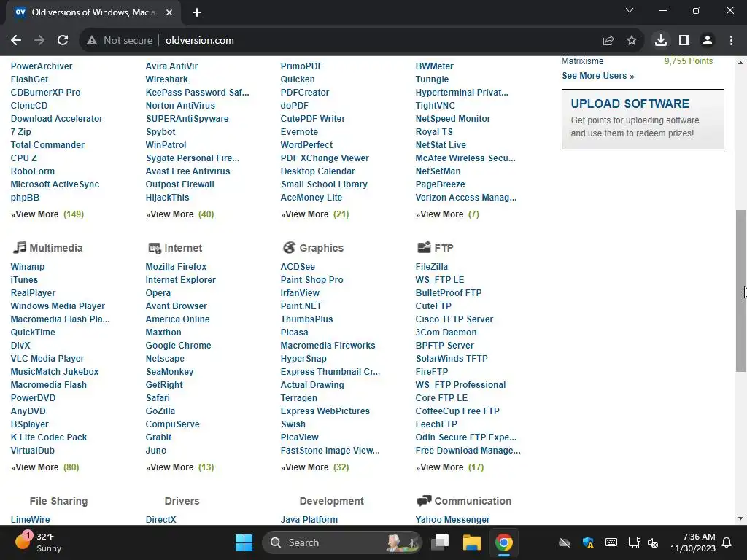Screen dimensions: 747x560
Task: Open View More (7) link
Action: pos(447,214)
